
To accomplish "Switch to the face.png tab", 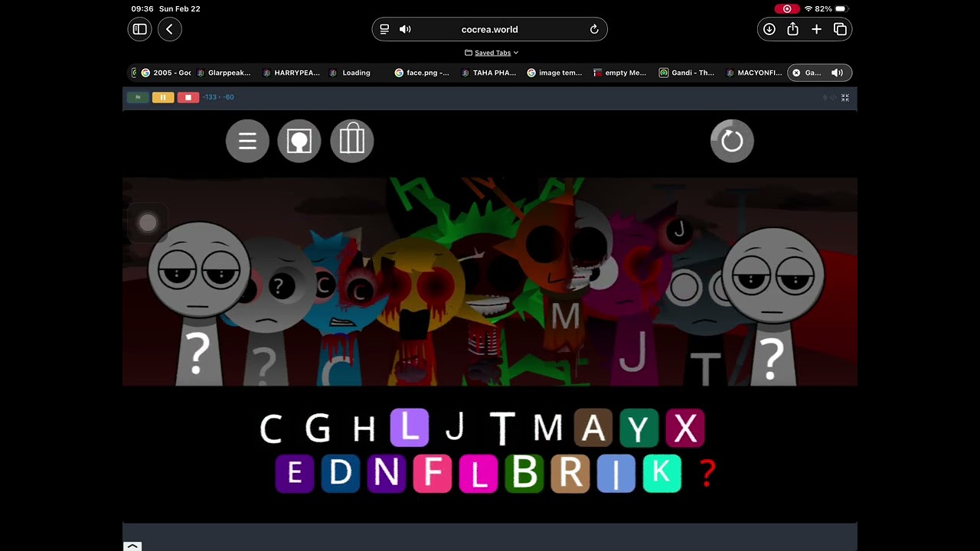I will point(422,73).
